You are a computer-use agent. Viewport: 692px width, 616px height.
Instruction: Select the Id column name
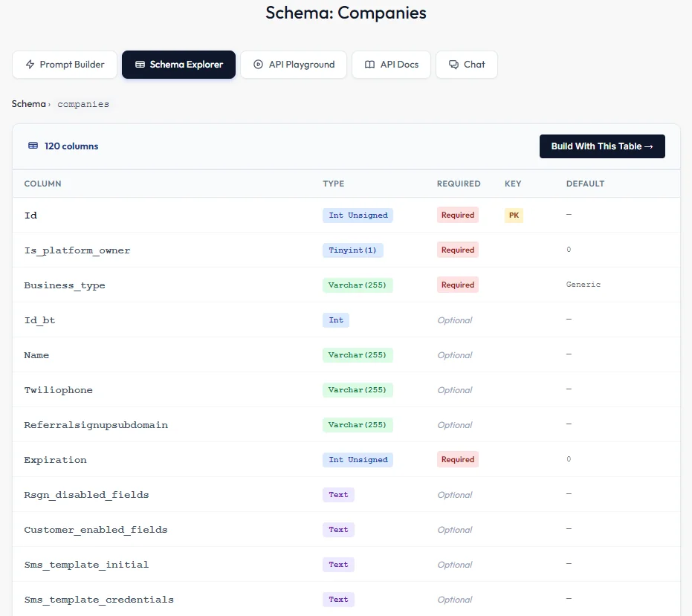(x=31, y=215)
